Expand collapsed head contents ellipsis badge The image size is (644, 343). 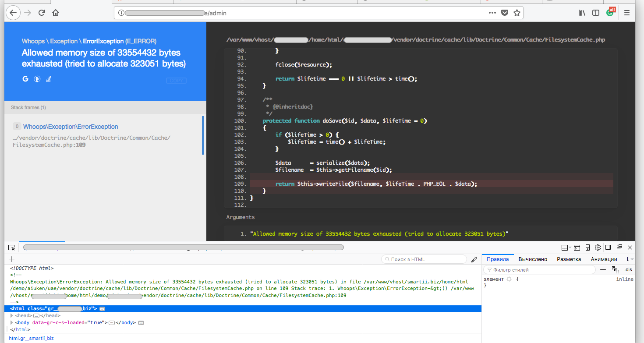[36, 316]
